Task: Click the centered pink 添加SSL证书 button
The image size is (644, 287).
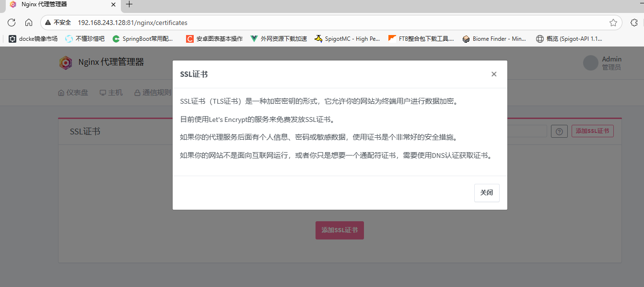Action: 340,230
